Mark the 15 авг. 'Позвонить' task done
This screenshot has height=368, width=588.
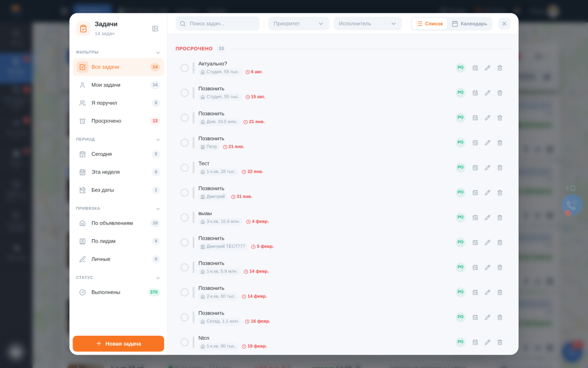[x=184, y=93]
